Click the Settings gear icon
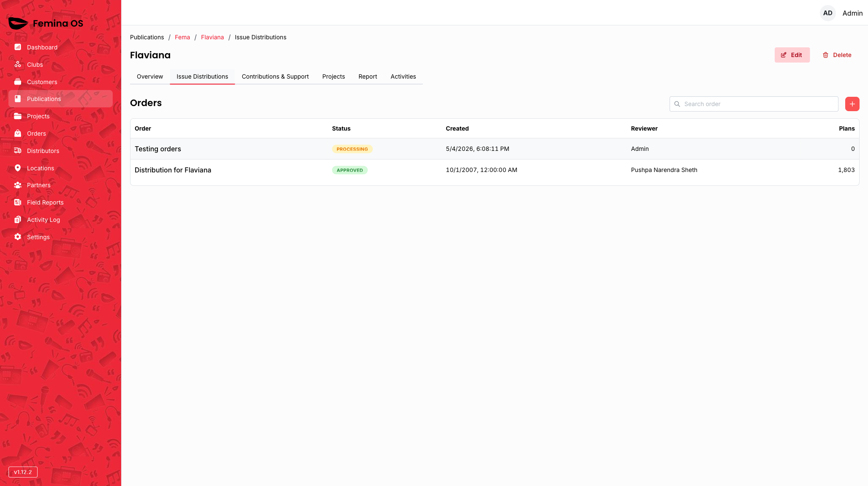The width and height of the screenshot is (868, 486). point(18,237)
